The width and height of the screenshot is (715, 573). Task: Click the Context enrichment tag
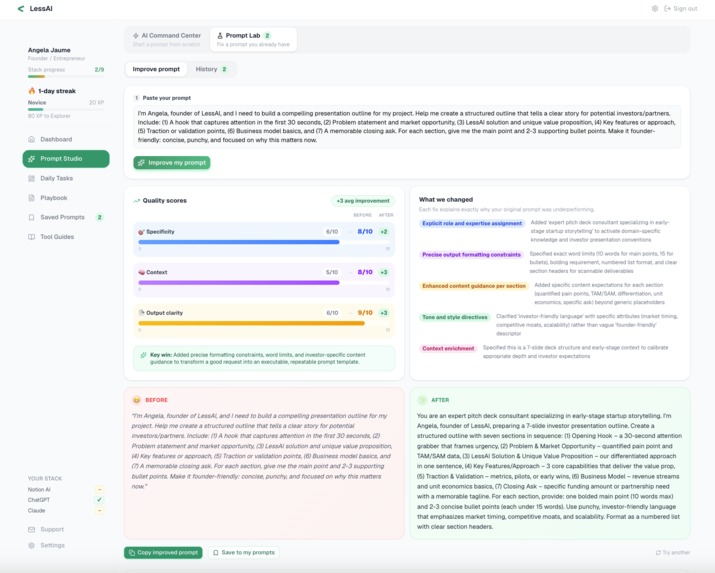coord(448,348)
